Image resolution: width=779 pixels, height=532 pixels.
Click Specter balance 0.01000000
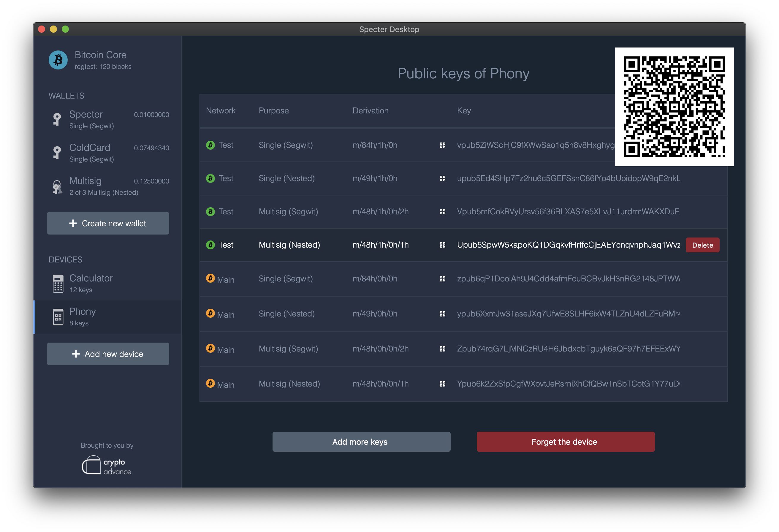(151, 115)
